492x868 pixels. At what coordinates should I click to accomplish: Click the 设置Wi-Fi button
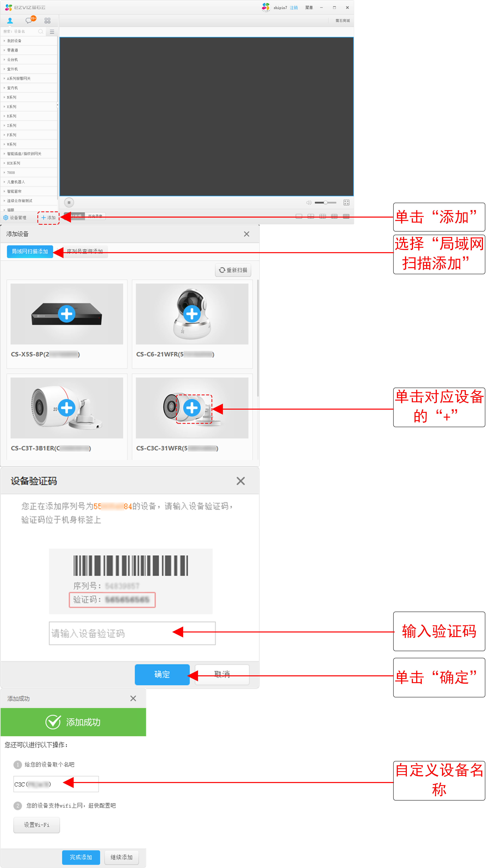pyautogui.click(x=37, y=825)
